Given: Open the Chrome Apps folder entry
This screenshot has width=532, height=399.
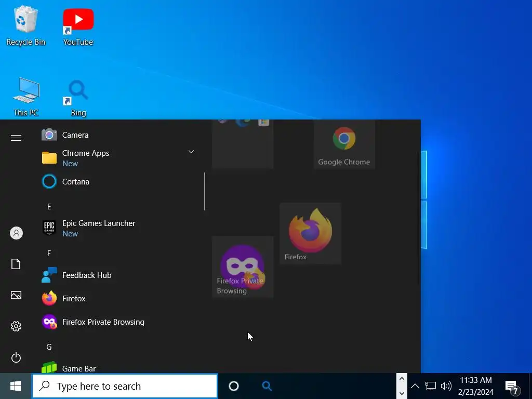Looking at the screenshot, I should [x=119, y=158].
